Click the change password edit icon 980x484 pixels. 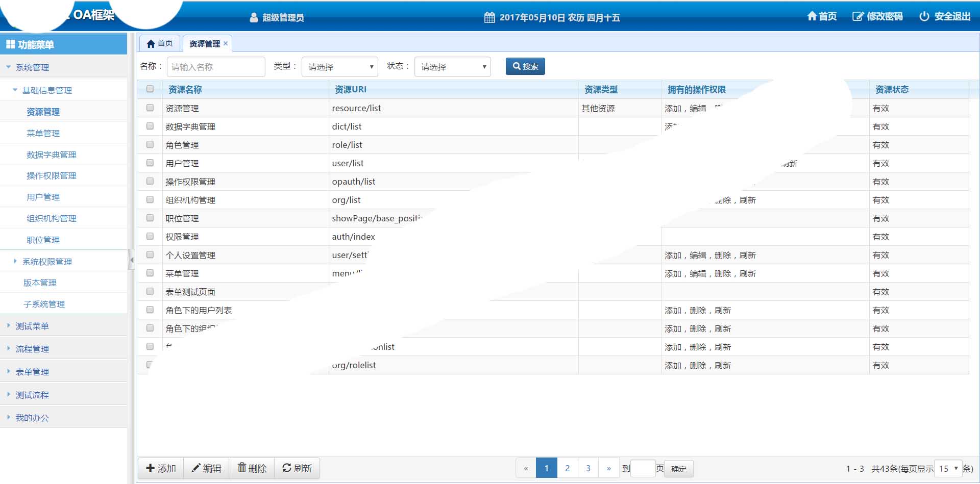(x=857, y=16)
